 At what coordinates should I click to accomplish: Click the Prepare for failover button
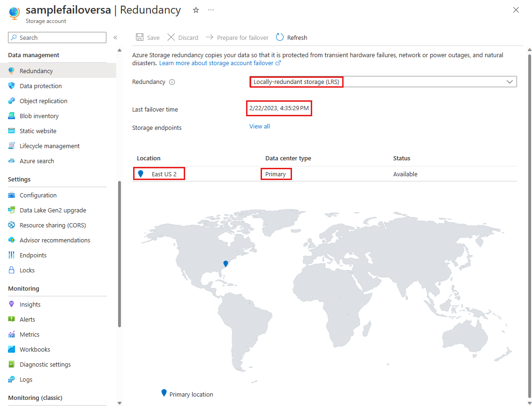(237, 38)
